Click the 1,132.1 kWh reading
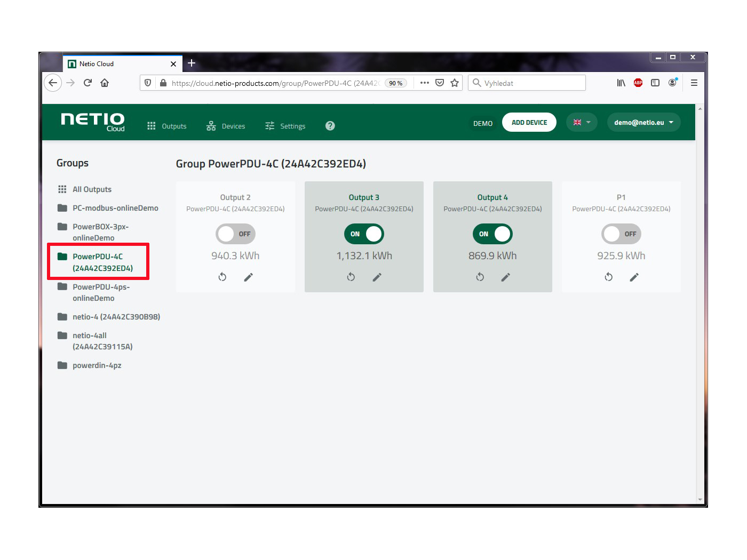This screenshot has height=560, width=747. coord(364,256)
